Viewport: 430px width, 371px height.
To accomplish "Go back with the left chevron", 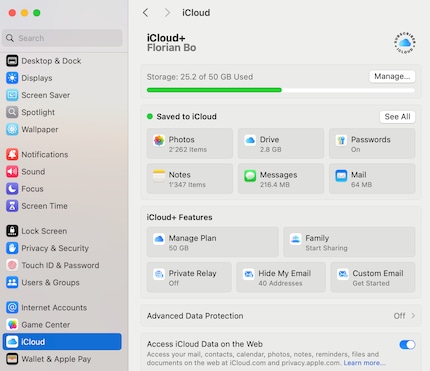I will click(145, 13).
